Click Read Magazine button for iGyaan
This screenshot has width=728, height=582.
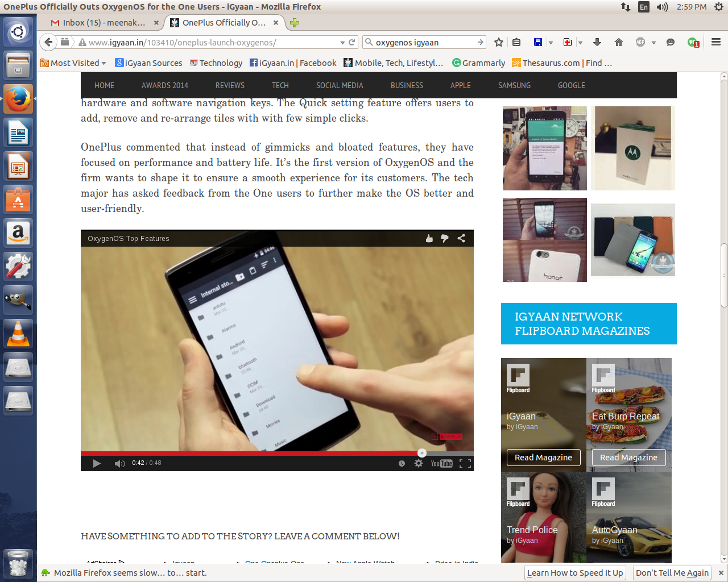coord(543,458)
